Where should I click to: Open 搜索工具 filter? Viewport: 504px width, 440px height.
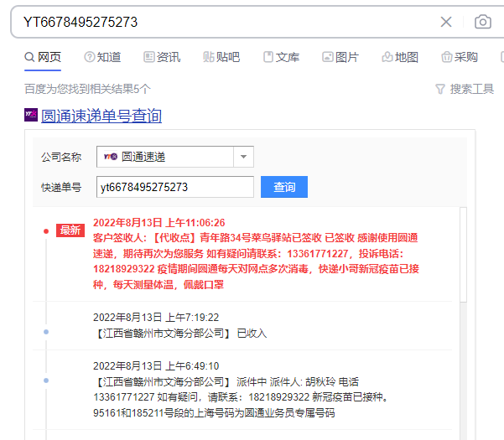tap(465, 89)
